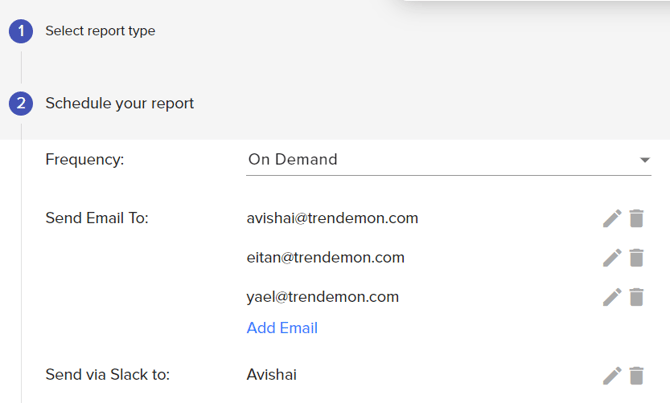Viewport: 670px width, 403px height.
Task: Click the Avishai name in Slack row
Action: (x=271, y=375)
